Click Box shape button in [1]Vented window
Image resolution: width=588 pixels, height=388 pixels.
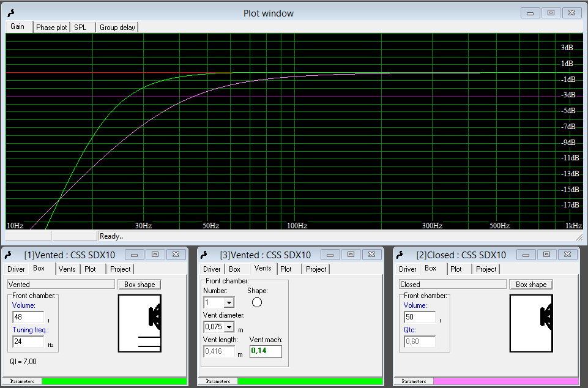(140, 285)
